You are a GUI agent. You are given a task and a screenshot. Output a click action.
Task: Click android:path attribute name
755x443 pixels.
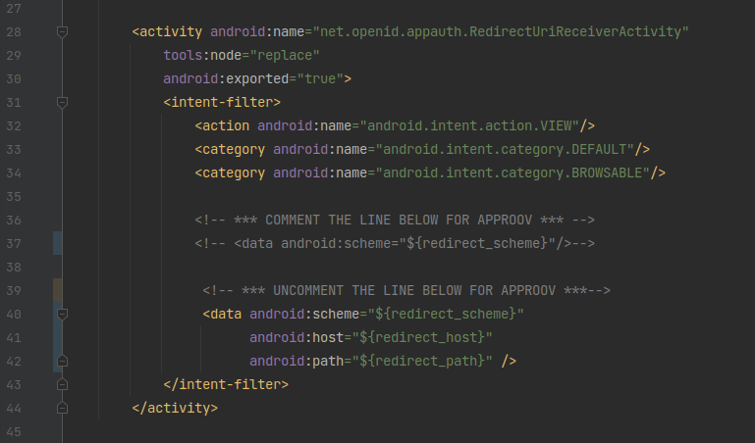296,362
